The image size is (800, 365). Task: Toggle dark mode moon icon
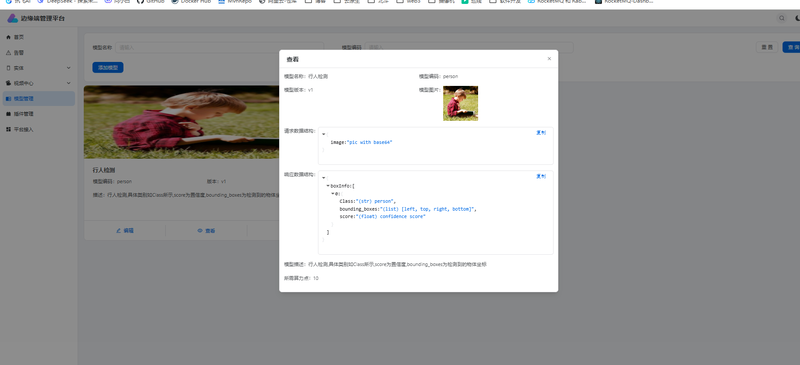pos(797,18)
